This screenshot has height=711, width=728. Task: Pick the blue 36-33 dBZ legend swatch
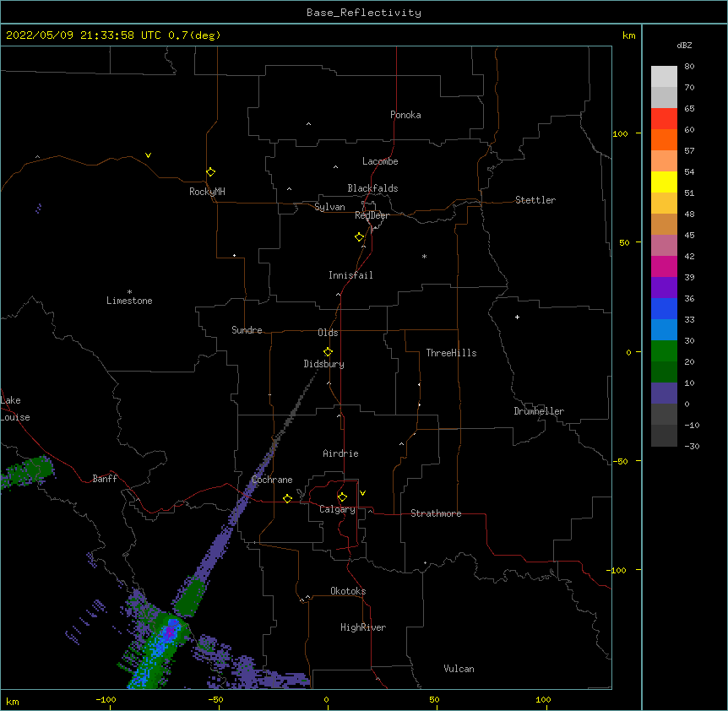tap(664, 309)
